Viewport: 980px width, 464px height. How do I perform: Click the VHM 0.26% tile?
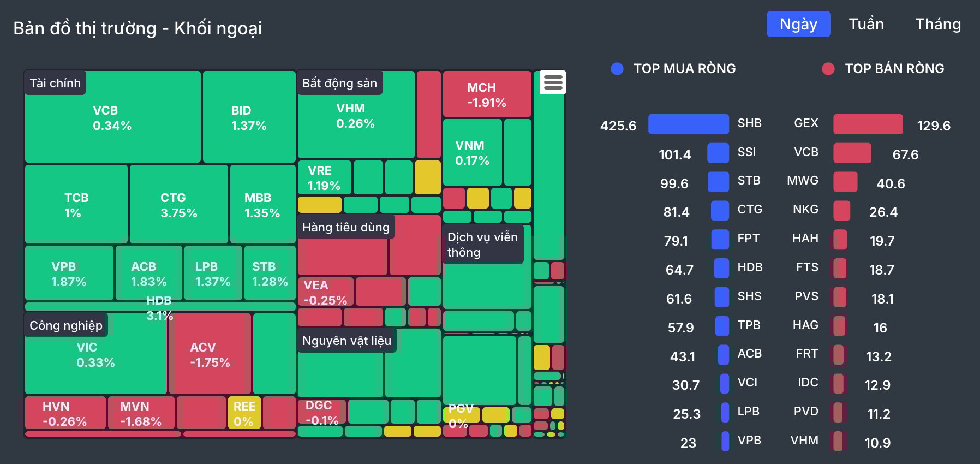356,115
